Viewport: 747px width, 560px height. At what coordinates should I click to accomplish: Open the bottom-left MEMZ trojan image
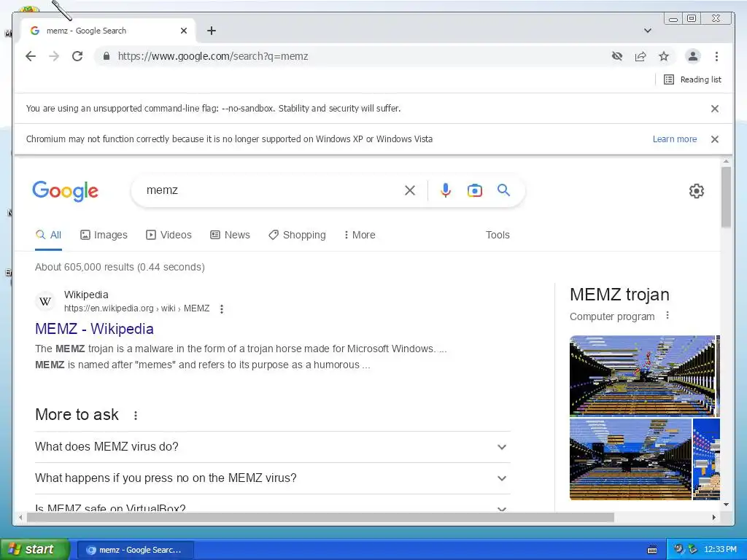(x=630, y=459)
